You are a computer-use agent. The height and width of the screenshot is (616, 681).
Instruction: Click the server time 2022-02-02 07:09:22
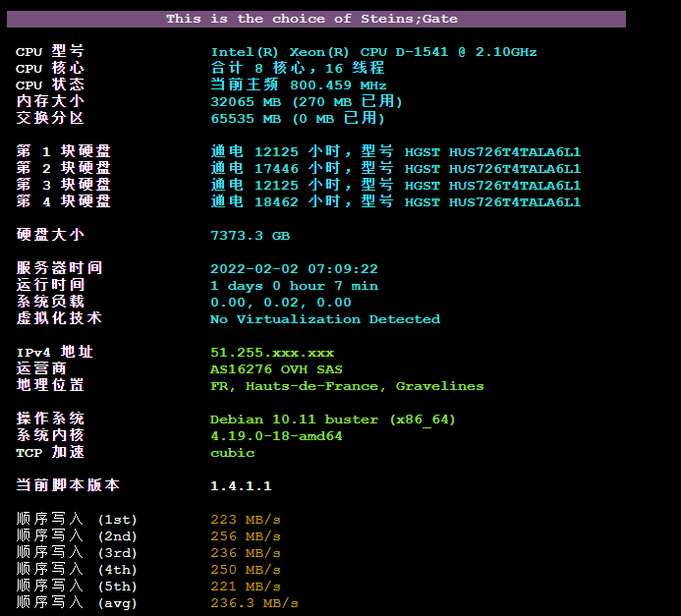[294, 269]
